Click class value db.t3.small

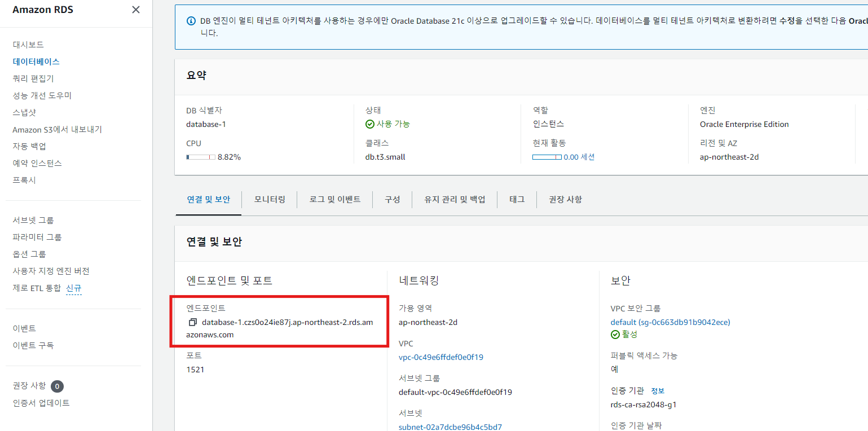click(x=385, y=157)
